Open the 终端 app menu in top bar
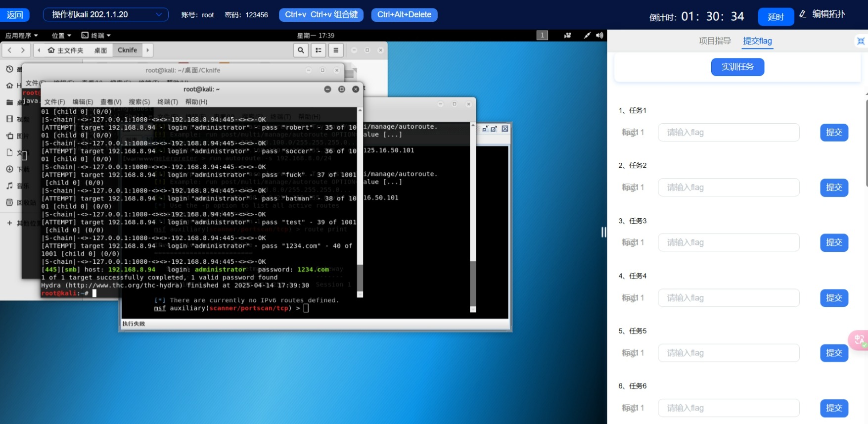The image size is (868, 424). tap(96, 36)
